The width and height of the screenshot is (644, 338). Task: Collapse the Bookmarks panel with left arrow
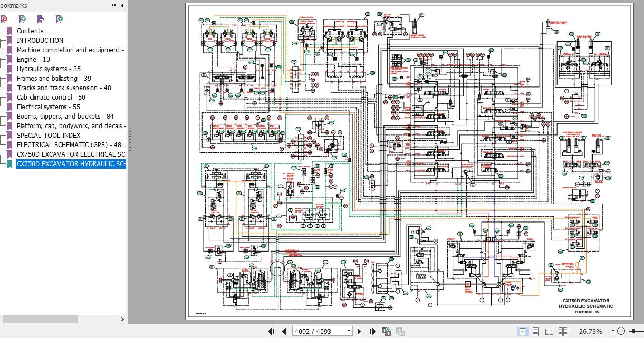(x=122, y=5)
